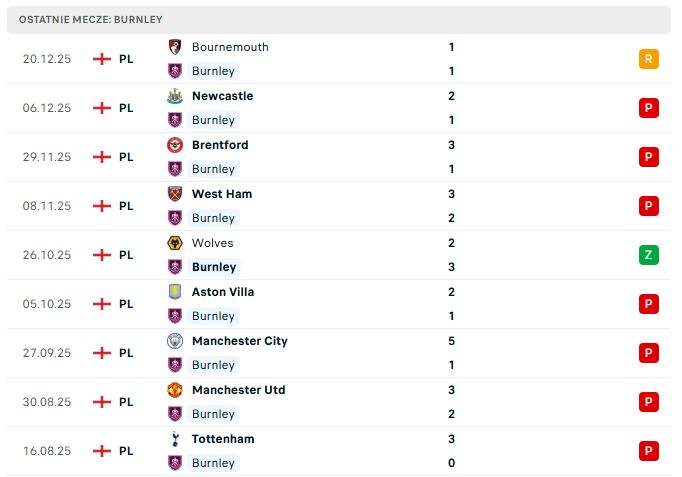
Task: Click the Wolves club crest
Action: tap(175, 243)
